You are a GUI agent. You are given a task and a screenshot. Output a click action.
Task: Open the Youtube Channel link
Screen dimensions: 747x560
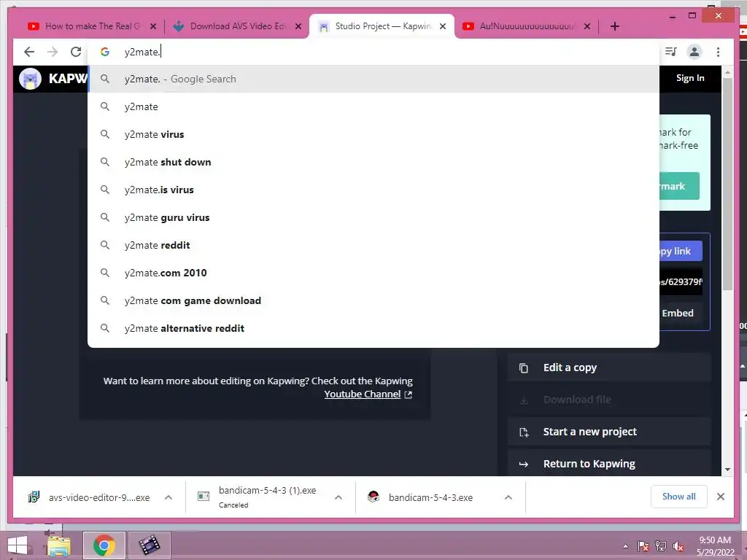[x=362, y=394]
